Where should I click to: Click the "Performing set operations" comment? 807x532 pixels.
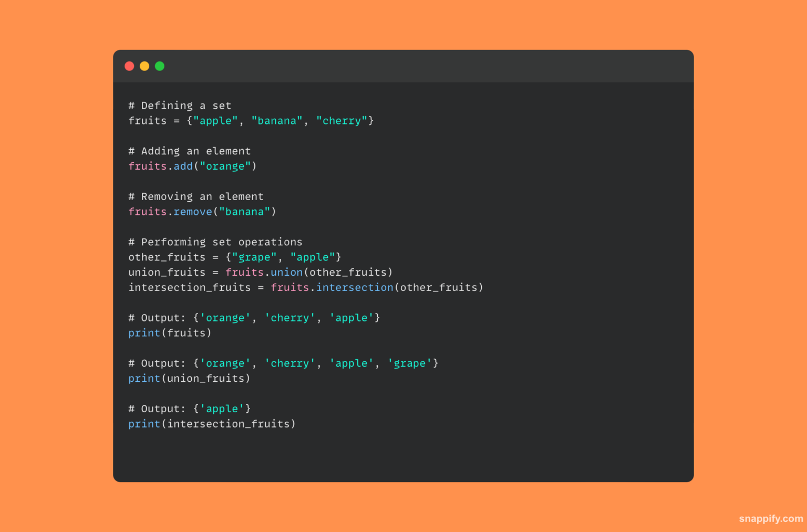pyautogui.click(x=215, y=242)
